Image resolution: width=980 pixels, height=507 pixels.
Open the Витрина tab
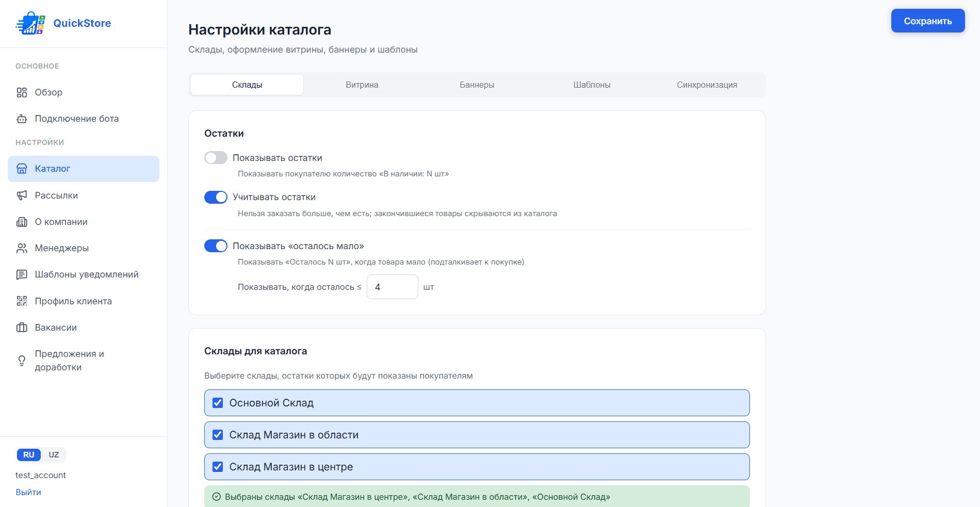362,85
